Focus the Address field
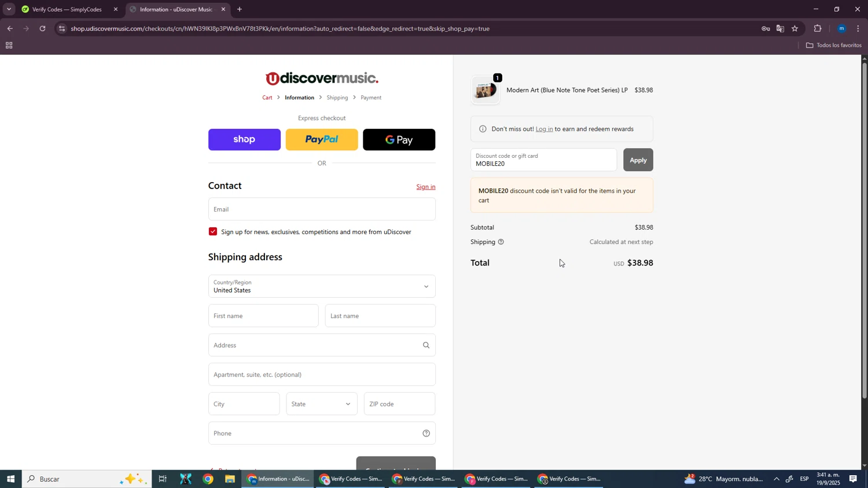The height and width of the screenshot is (488, 868). 322,345
